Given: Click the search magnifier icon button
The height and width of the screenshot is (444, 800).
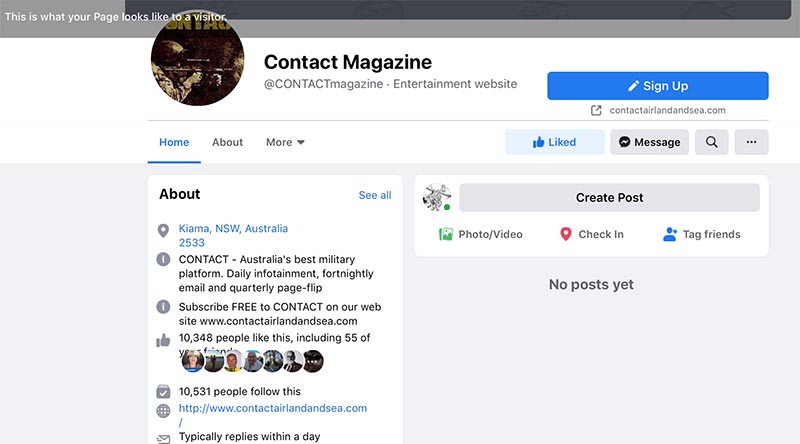Looking at the screenshot, I should (712, 142).
